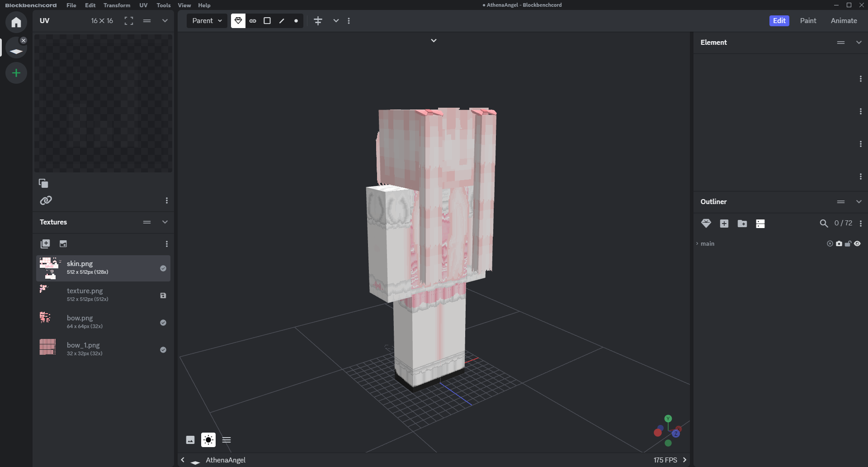
Task: Switch to the Paint mode tab
Action: point(808,21)
